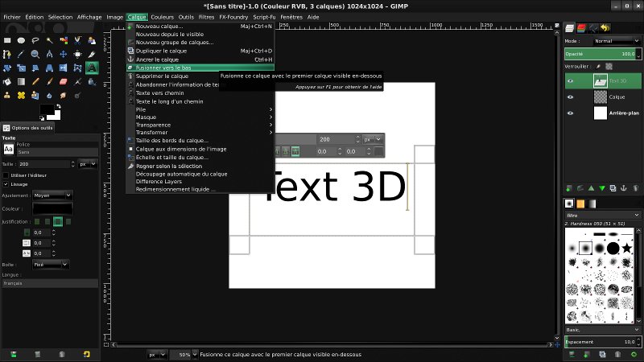
Task: Open layer Mode dropdown set to Normal
Action: click(x=617, y=41)
